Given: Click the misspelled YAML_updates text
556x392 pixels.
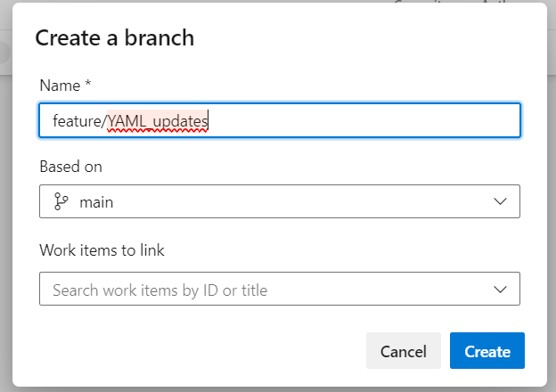Looking at the screenshot, I should (x=158, y=121).
